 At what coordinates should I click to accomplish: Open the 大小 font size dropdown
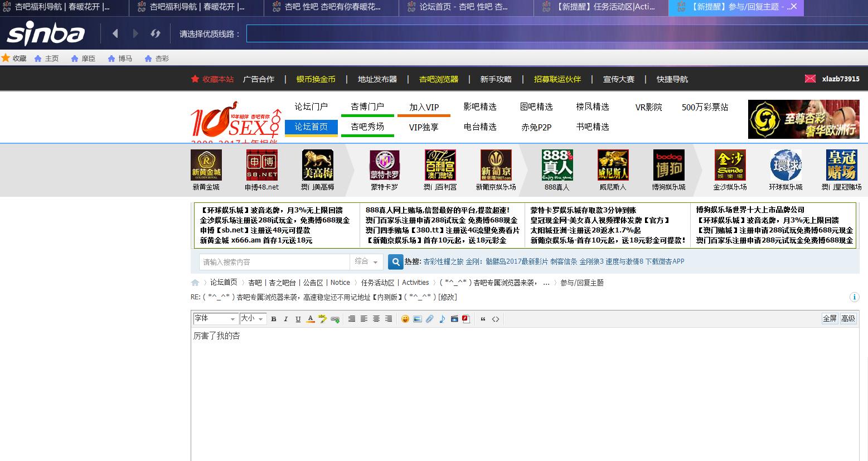[253, 318]
